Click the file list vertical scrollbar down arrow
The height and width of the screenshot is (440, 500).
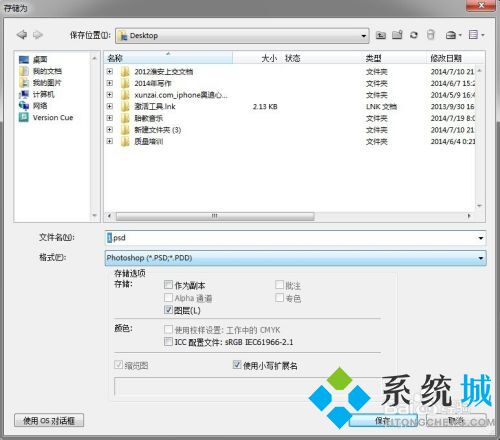pyautogui.click(x=479, y=206)
